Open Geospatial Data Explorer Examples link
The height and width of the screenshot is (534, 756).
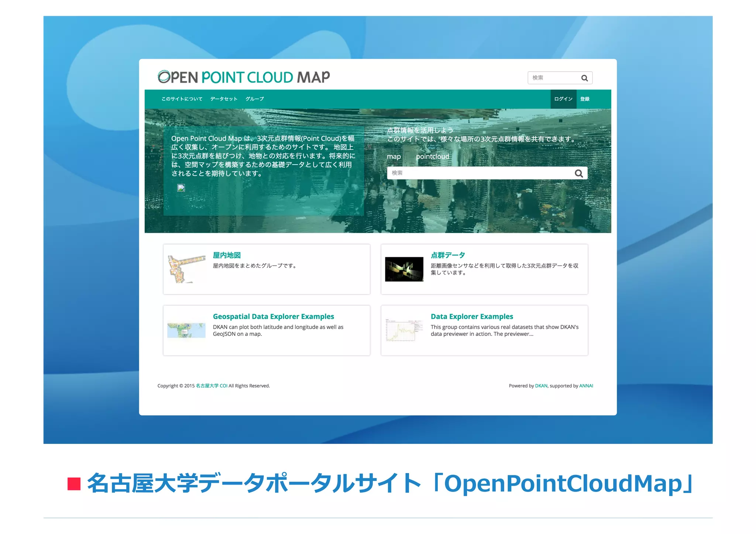[273, 316]
